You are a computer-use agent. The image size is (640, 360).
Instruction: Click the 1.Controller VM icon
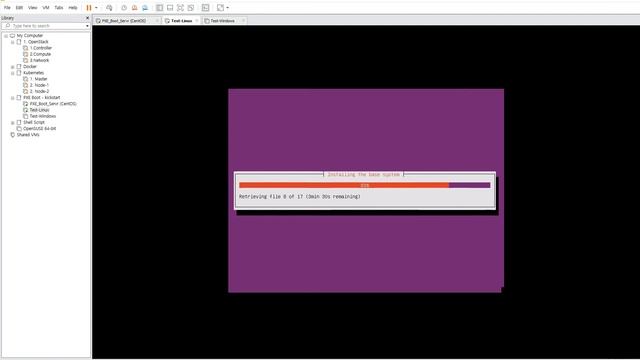coord(26,48)
